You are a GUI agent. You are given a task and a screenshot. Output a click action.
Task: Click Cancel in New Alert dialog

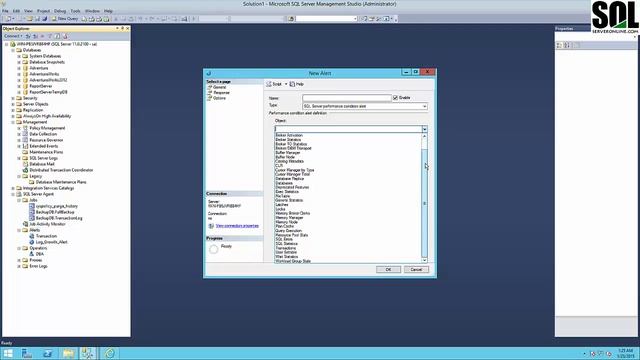[416, 270]
